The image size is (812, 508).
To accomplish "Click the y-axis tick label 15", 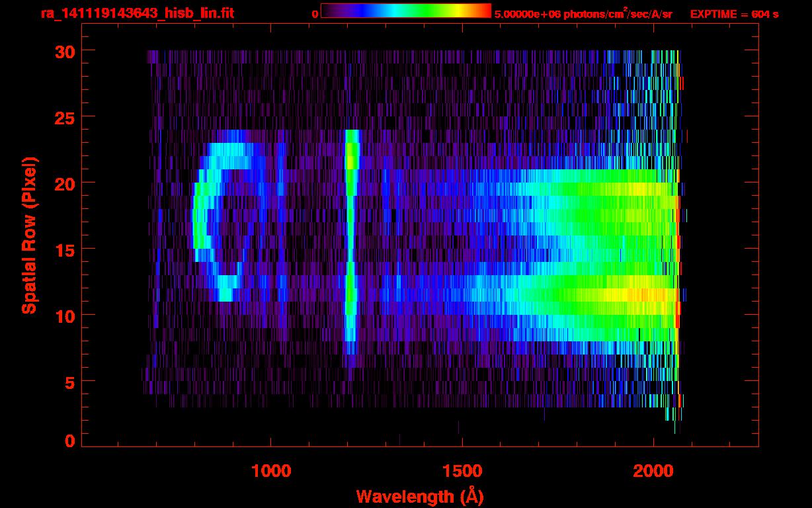I will pyautogui.click(x=63, y=249).
